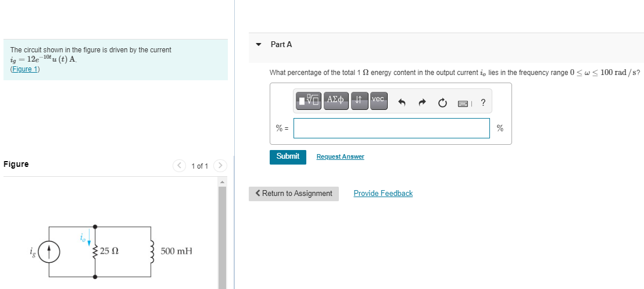Image resolution: width=644 pixels, height=289 pixels.
Task: Open the Figure 1 link
Action: click(24, 69)
